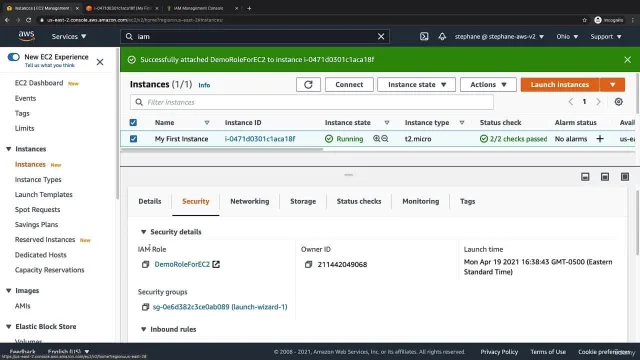Click the AWS logo home icon
Viewport: 640px width, 360px height.
27,36
